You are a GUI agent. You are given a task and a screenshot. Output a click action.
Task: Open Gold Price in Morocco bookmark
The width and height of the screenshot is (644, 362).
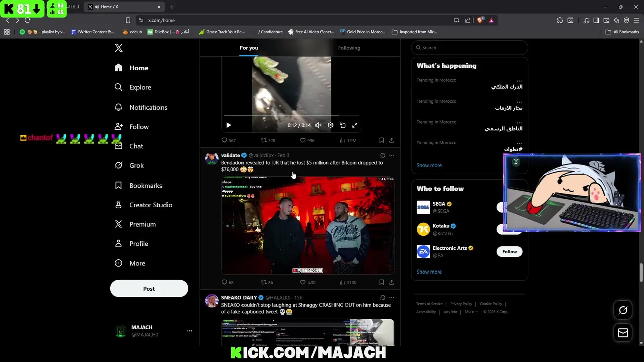(x=362, y=32)
